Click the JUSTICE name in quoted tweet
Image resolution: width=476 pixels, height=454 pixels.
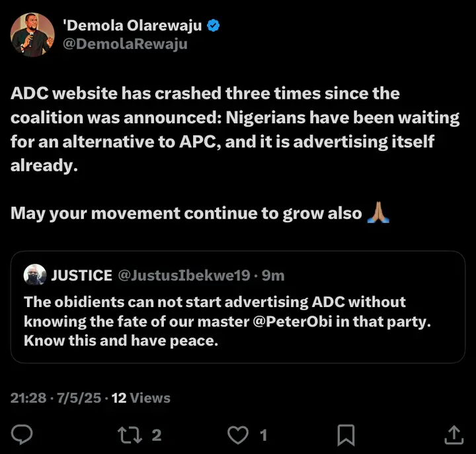[82, 275]
